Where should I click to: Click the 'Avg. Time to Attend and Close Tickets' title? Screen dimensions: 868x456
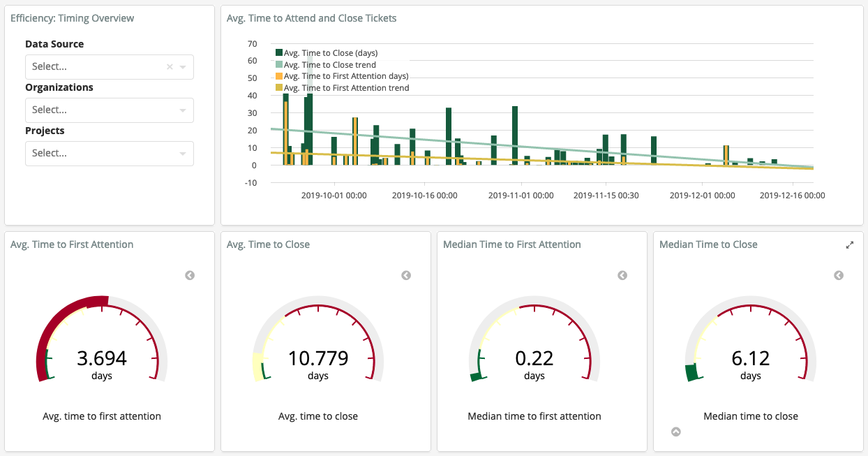click(312, 18)
